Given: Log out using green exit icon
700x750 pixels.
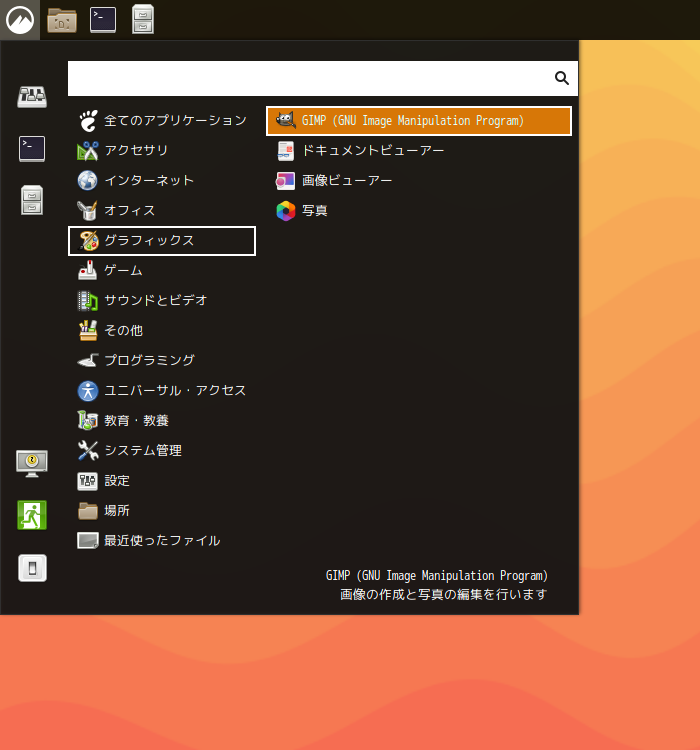Looking at the screenshot, I should tap(32, 515).
